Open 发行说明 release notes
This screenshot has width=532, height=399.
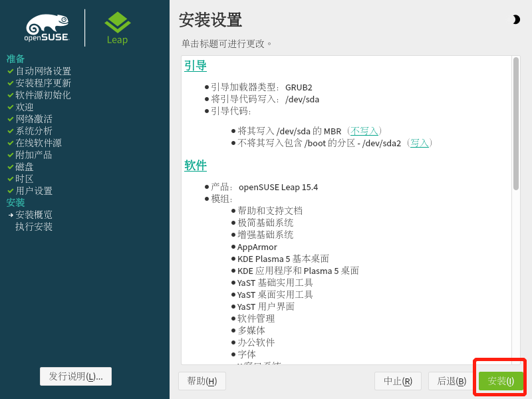coord(76,376)
